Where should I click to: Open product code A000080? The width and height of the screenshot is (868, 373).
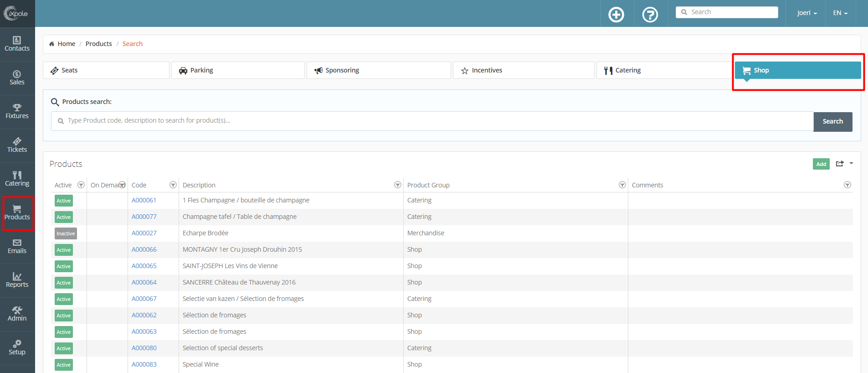[x=144, y=348]
